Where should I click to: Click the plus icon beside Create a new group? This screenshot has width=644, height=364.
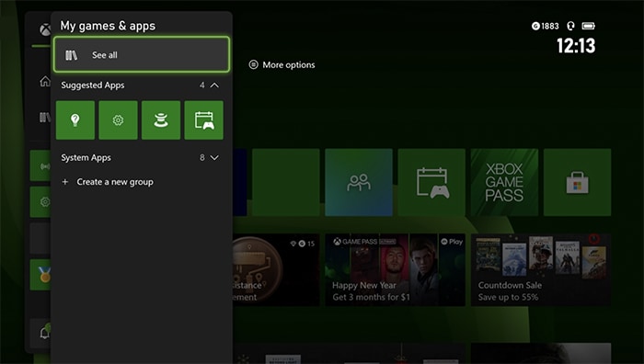point(65,182)
